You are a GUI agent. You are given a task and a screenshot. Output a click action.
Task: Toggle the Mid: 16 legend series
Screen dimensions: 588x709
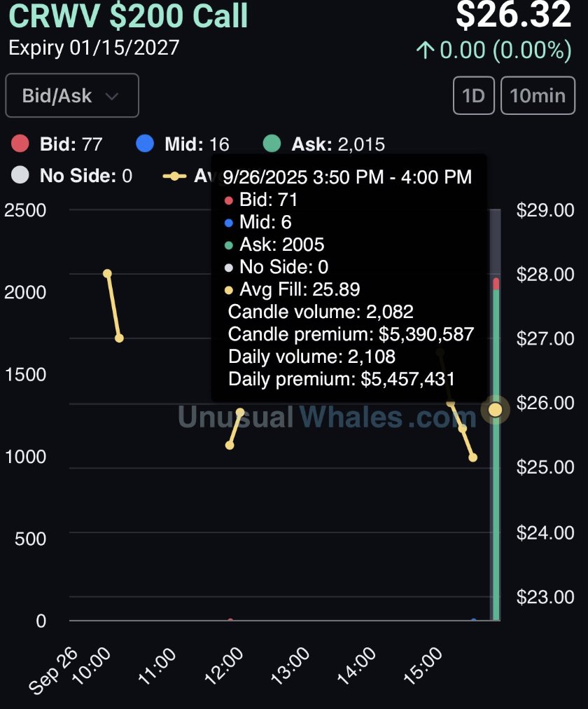[183, 144]
